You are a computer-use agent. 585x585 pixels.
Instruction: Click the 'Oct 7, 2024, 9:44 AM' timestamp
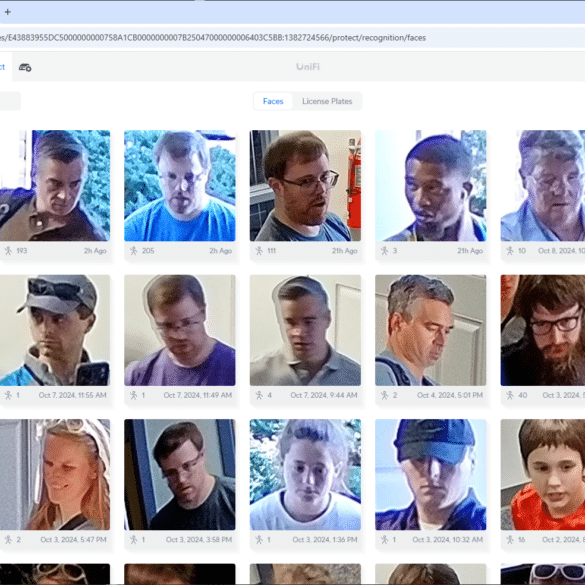tap(324, 395)
